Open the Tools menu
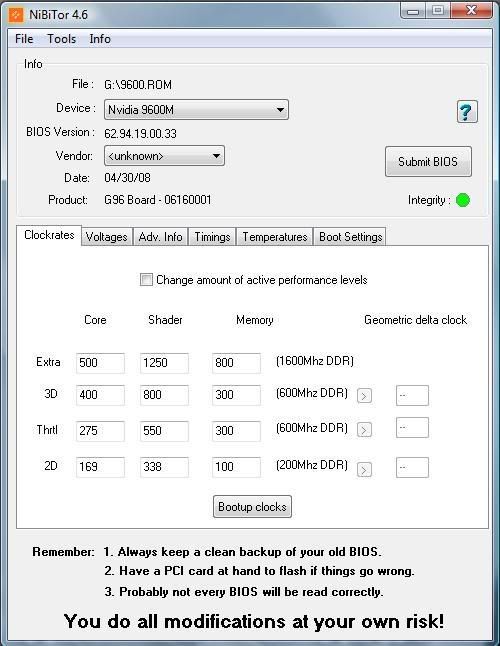The height and width of the screenshot is (646, 500). (x=62, y=39)
